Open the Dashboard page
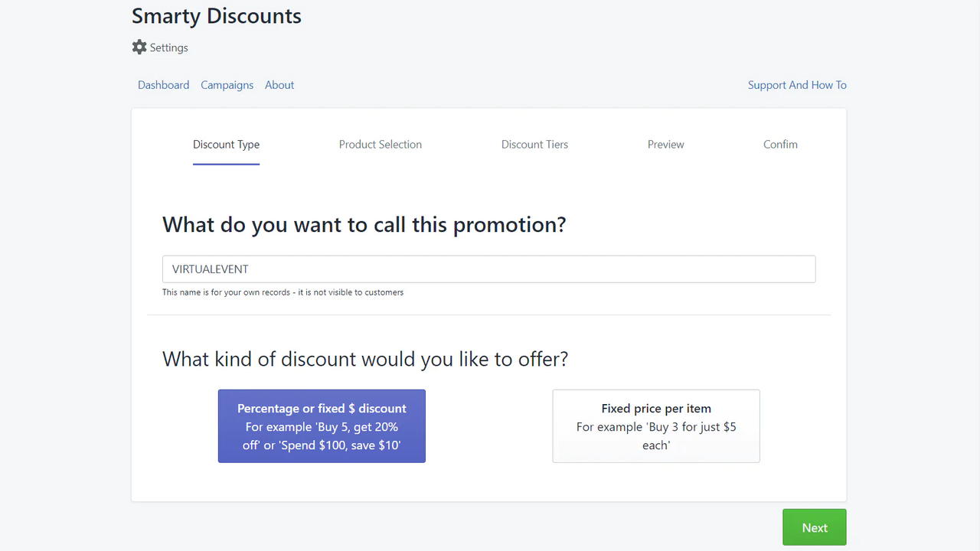980x551 pixels. coord(163,85)
